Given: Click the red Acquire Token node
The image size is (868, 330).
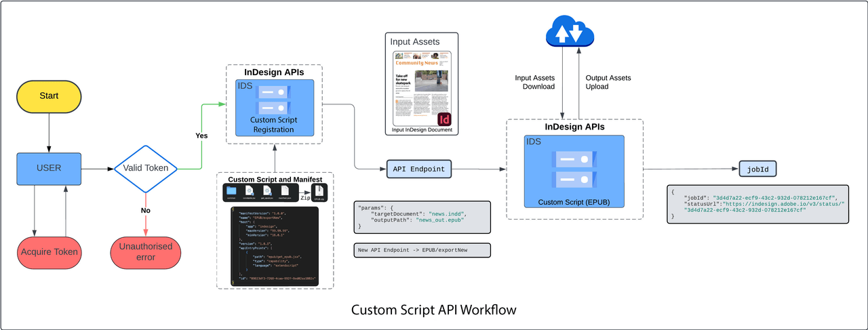Looking at the screenshot, I should tap(49, 252).
